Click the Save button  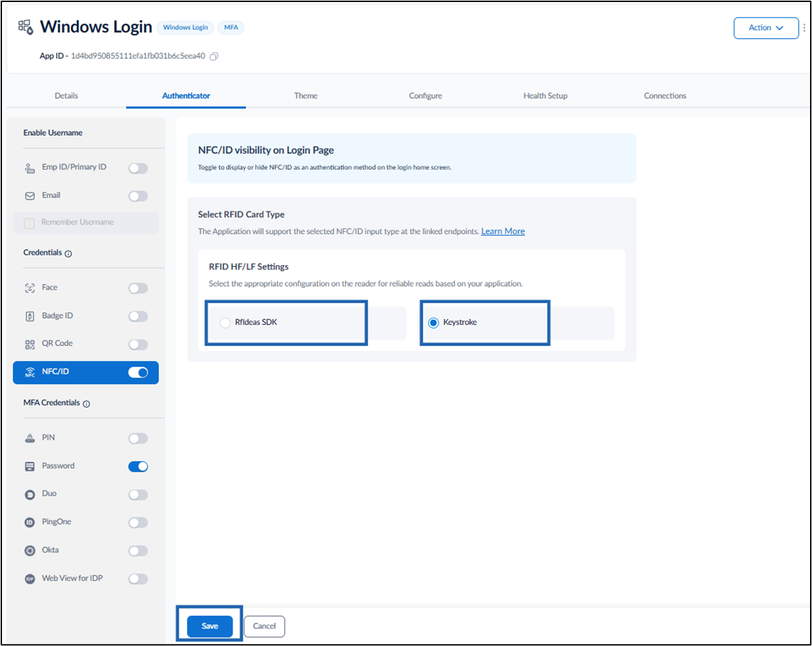click(x=210, y=626)
